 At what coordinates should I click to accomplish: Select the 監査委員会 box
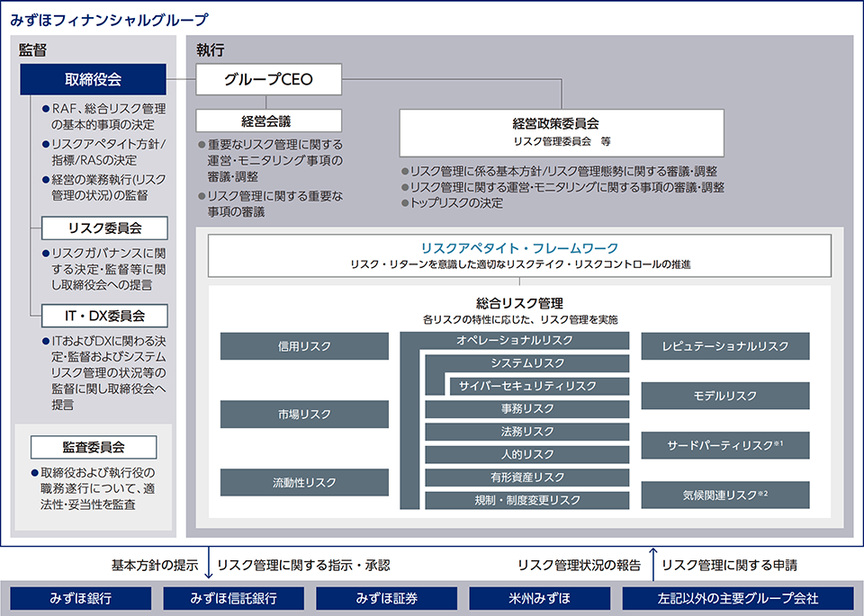pyautogui.click(x=94, y=447)
